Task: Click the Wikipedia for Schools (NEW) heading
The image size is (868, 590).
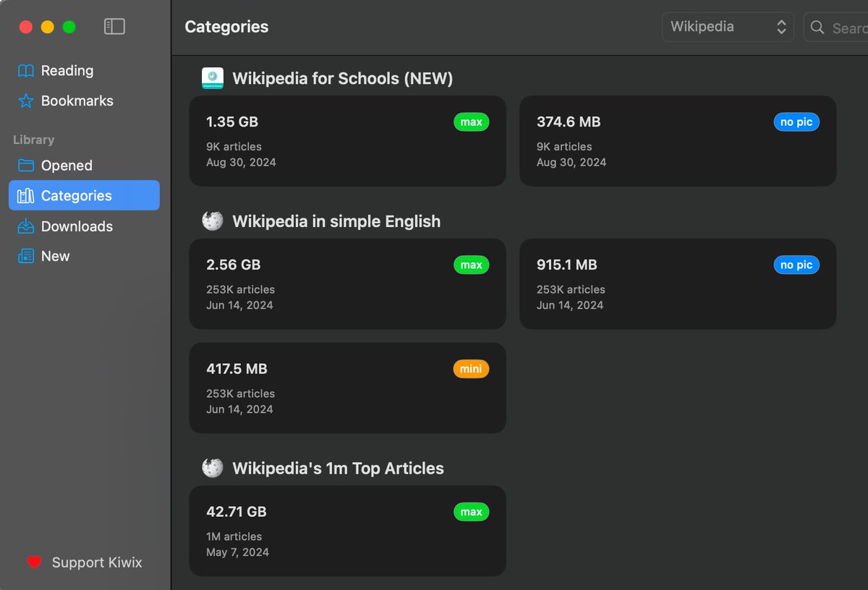Action: point(343,79)
